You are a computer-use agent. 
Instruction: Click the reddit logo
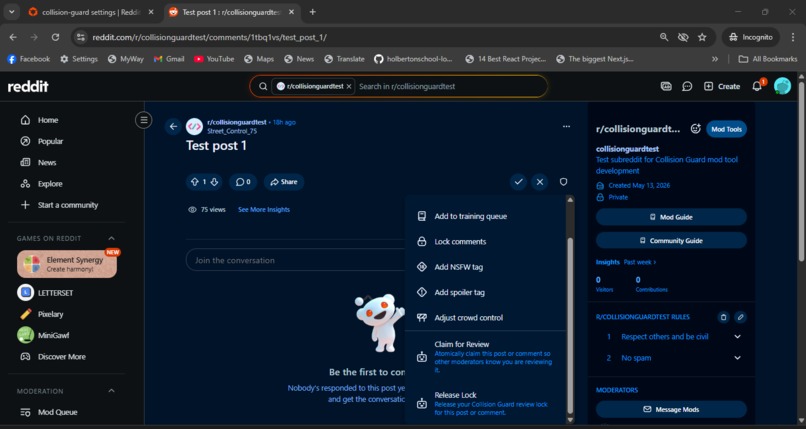(28, 86)
